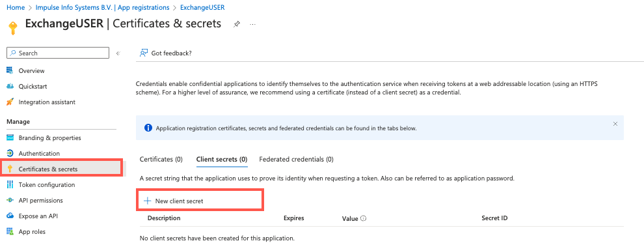Click the Got feedback person icon

pyautogui.click(x=143, y=53)
